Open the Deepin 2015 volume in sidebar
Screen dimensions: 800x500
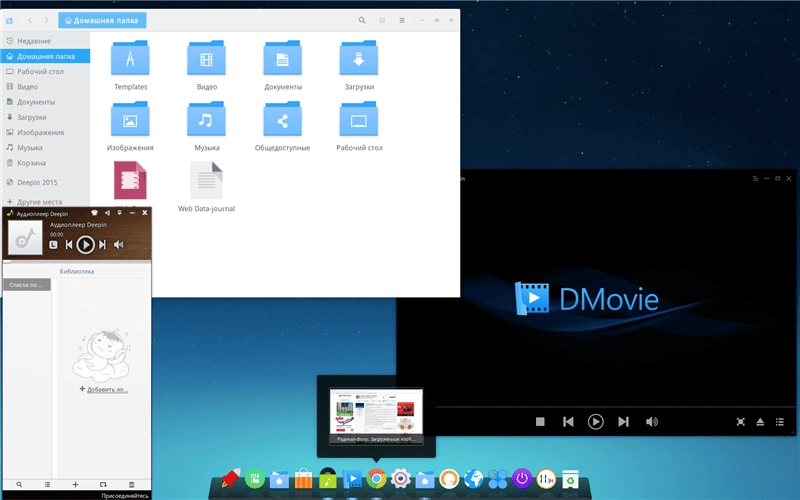click(x=45, y=183)
